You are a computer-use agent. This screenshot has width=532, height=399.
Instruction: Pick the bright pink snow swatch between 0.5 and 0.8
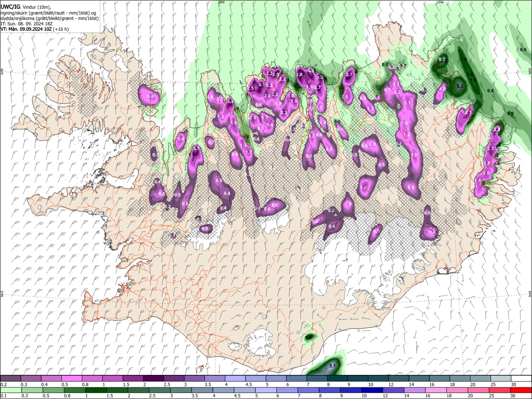(72, 379)
